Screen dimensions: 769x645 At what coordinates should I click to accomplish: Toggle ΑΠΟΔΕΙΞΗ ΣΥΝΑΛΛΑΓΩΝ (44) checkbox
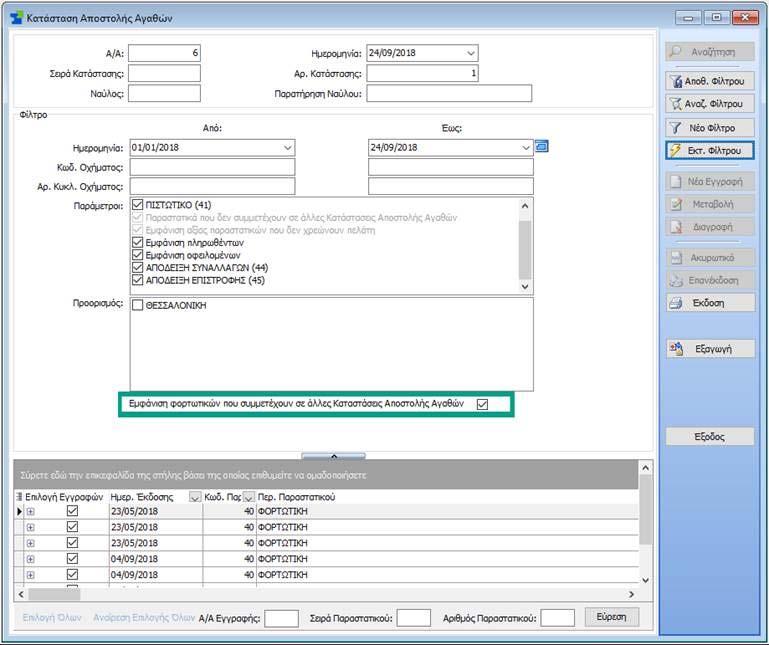click(x=137, y=268)
